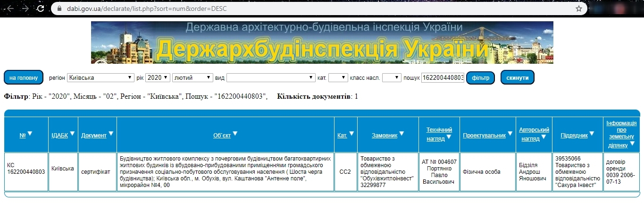Select the Бідзіля Андрош Яношович cell

coord(534,172)
